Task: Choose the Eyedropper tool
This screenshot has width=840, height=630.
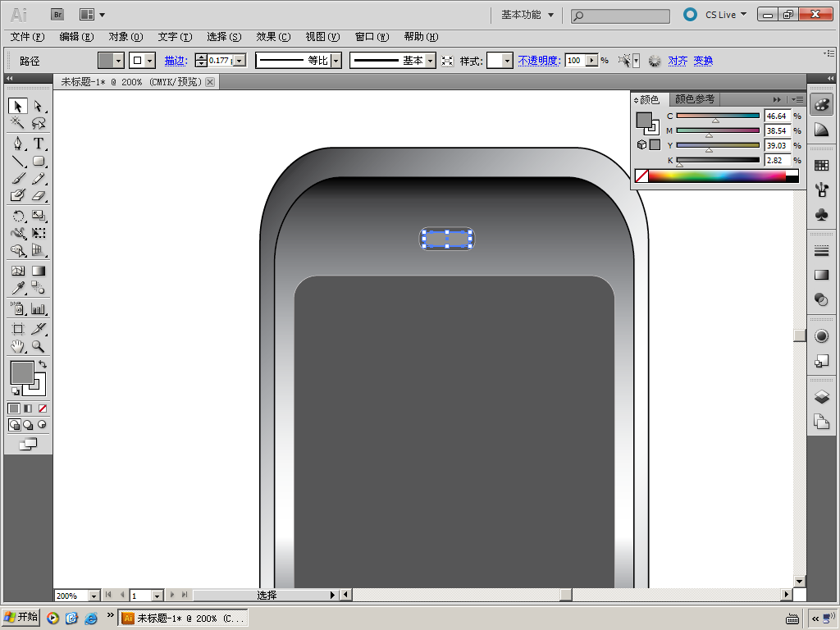Action: tap(18, 288)
